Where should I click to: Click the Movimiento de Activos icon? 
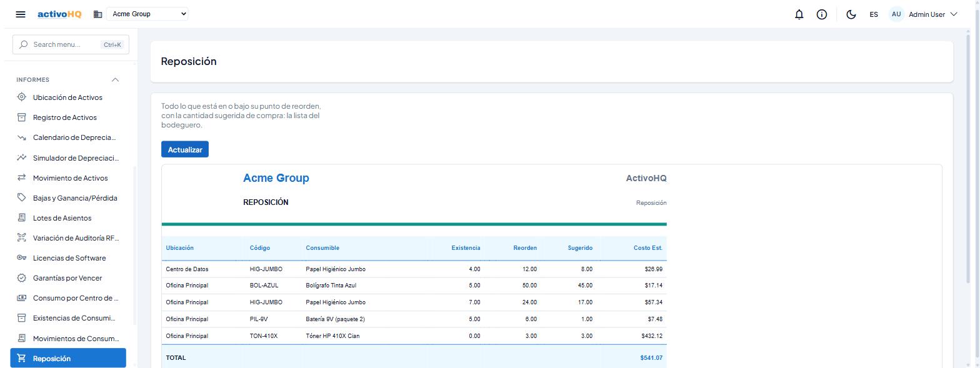[x=22, y=177]
